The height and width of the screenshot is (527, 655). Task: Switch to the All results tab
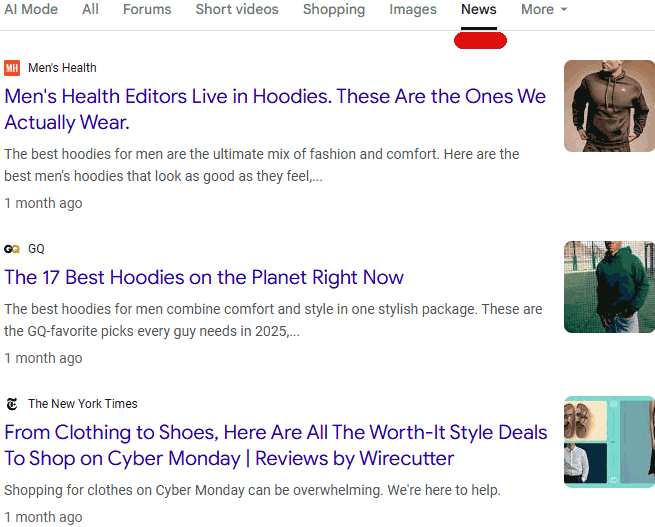[x=90, y=10]
